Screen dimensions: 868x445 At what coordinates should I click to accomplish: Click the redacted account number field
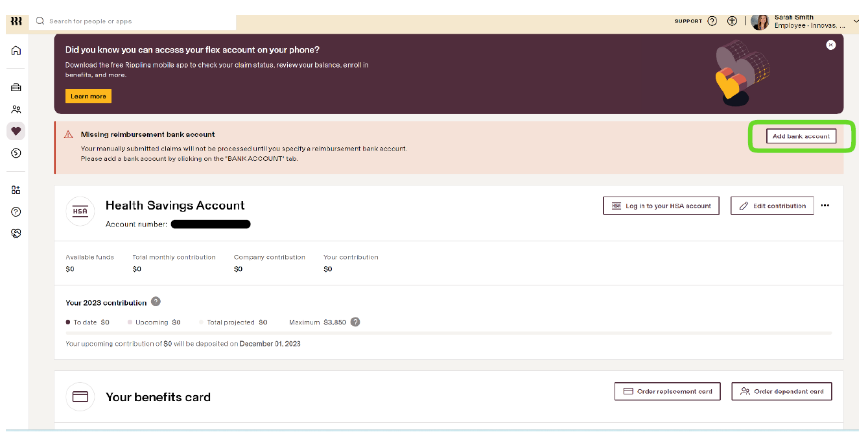(x=211, y=224)
